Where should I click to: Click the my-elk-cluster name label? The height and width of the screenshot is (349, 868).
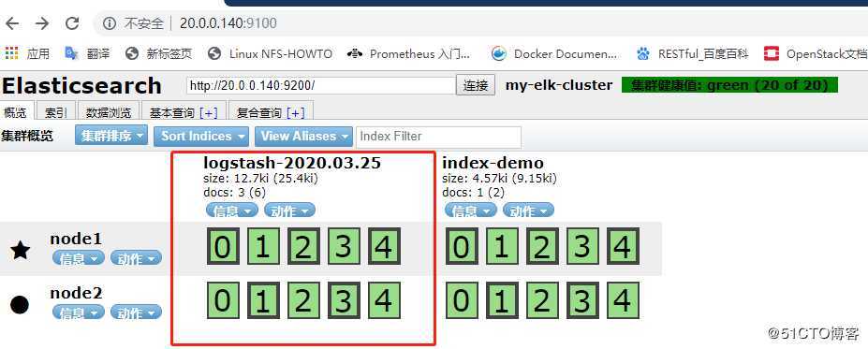[559, 85]
